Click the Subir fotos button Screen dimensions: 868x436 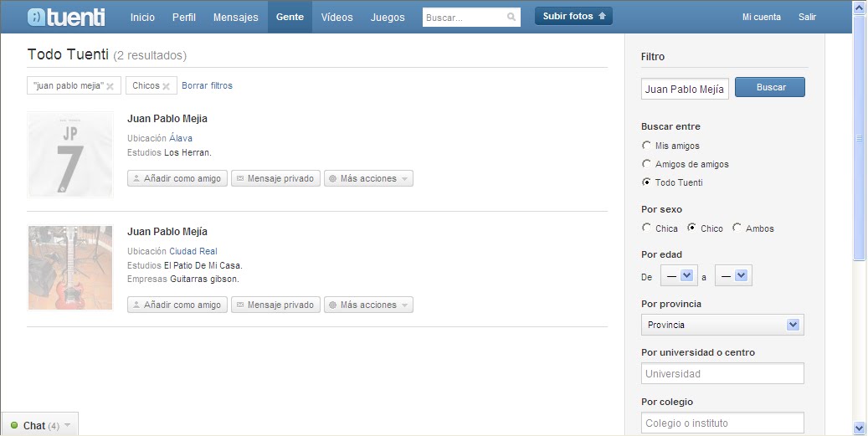[x=573, y=16]
